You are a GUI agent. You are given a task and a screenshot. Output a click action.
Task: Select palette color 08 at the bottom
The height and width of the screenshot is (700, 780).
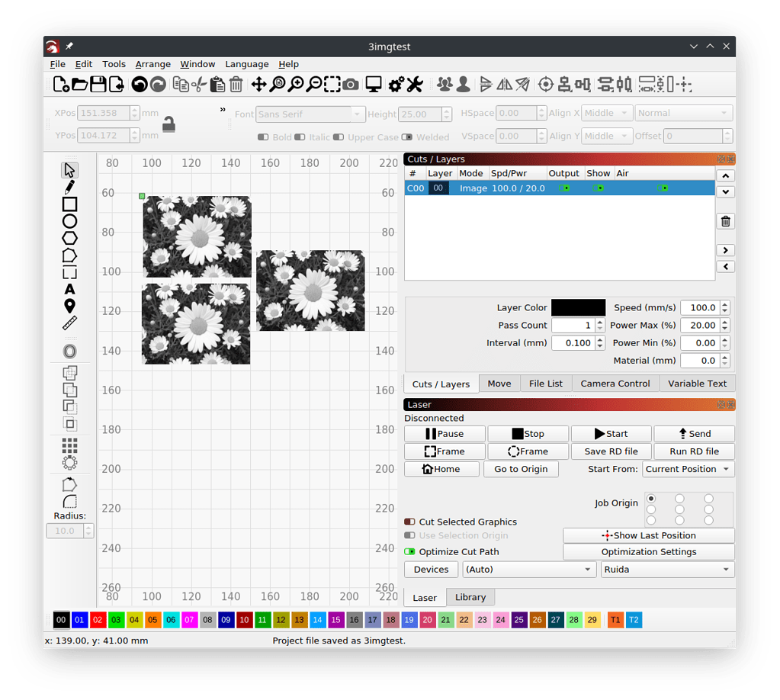click(207, 620)
